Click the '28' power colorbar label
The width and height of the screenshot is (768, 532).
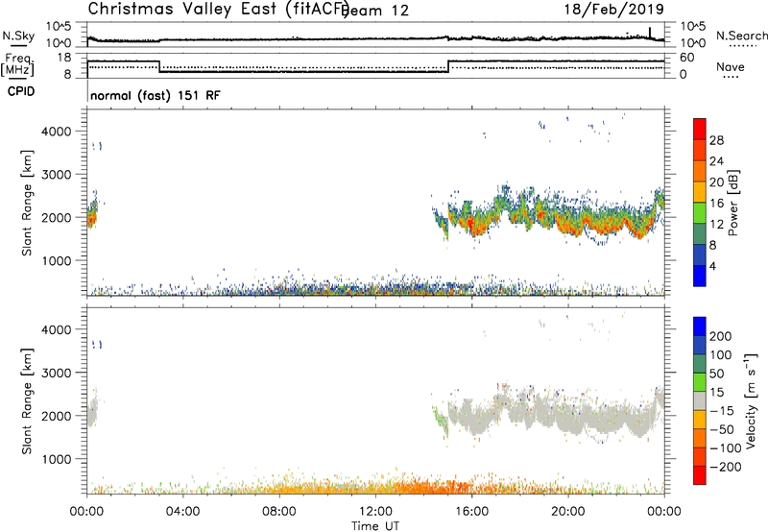click(716, 140)
